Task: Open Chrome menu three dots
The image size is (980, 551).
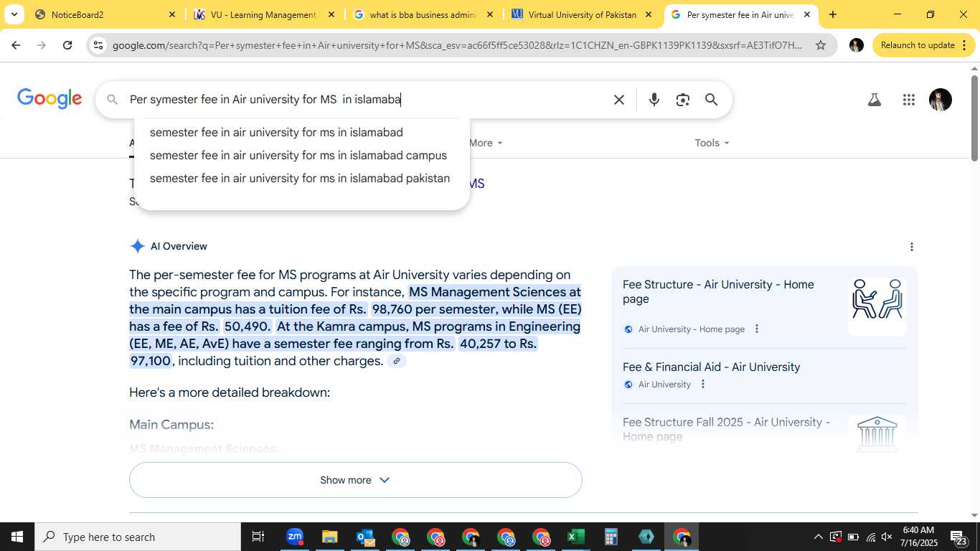Action: pyautogui.click(x=963, y=45)
